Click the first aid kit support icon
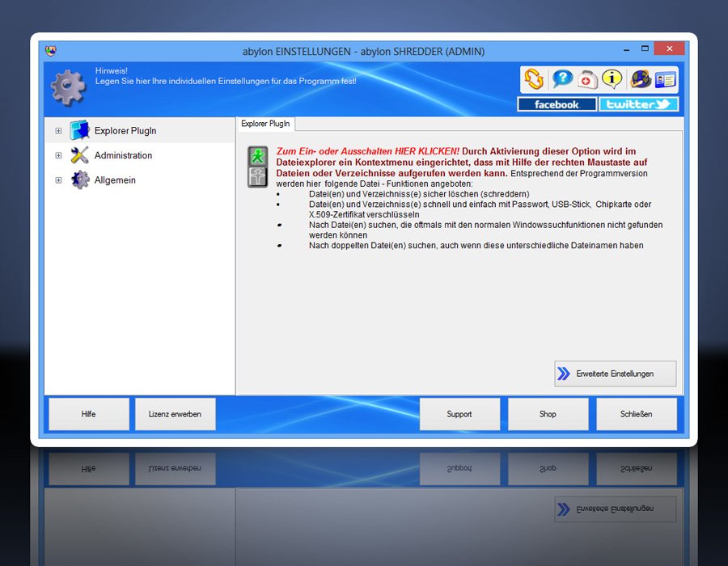The width and height of the screenshot is (728, 566). pos(587,79)
